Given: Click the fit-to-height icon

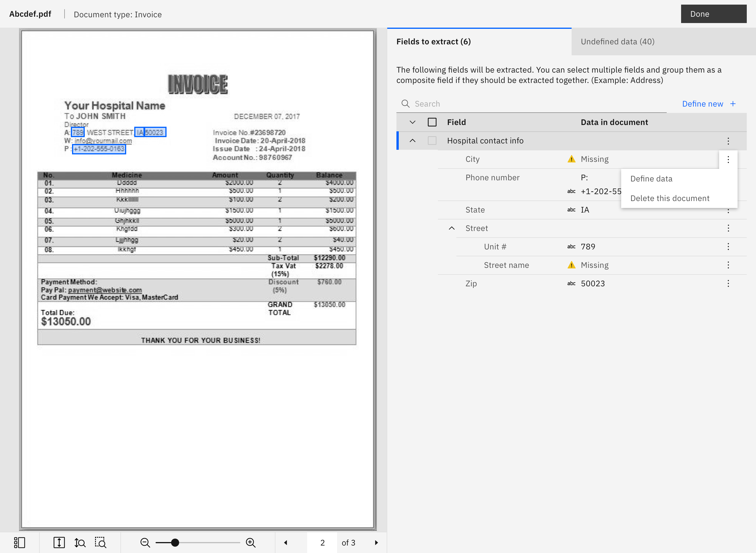Looking at the screenshot, I should [59, 542].
